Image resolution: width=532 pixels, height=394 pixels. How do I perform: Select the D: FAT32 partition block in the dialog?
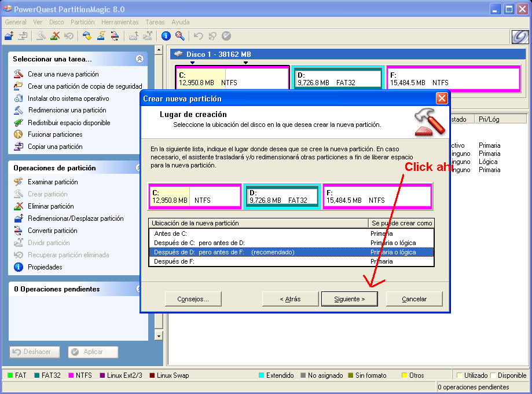coord(282,196)
